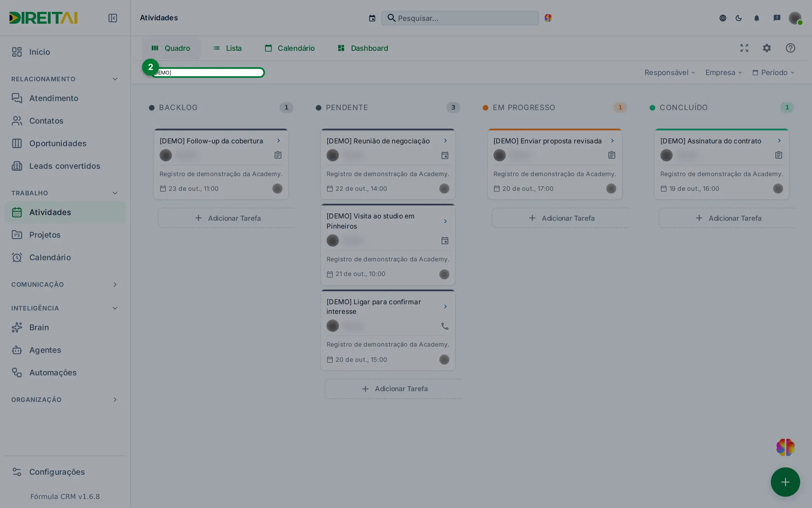Click phone icon on Ligar para confirmar card
Viewport: 812px width, 508px height.
pyautogui.click(x=445, y=326)
